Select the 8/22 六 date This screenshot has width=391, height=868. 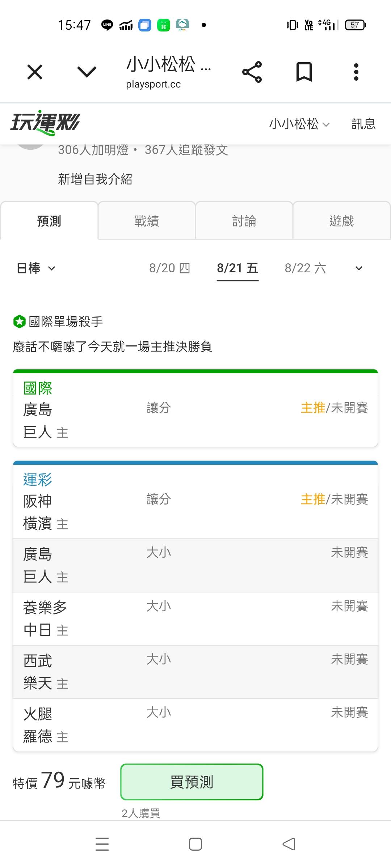tap(305, 268)
